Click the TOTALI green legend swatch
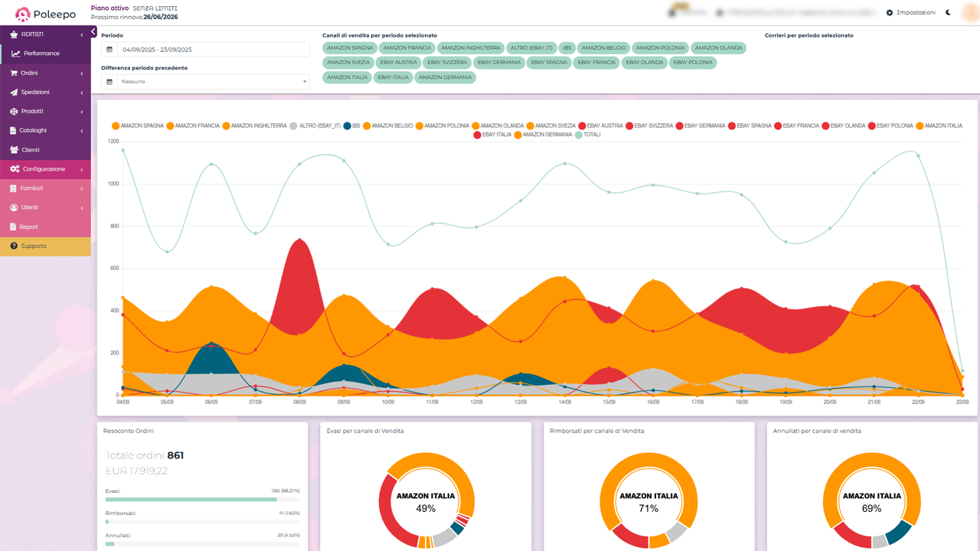This screenshot has height=551, width=980. (578, 135)
